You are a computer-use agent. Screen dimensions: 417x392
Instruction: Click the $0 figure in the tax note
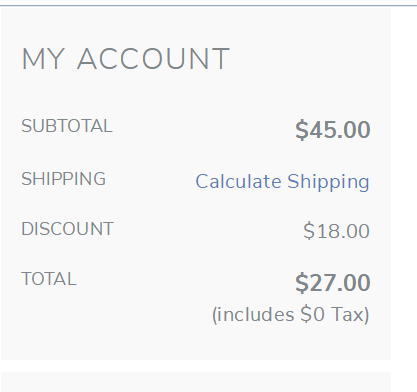click(x=312, y=314)
